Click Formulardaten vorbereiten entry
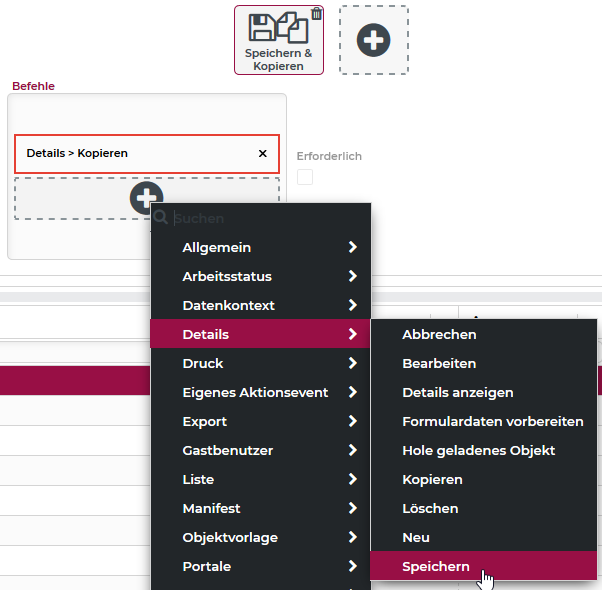The width and height of the screenshot is (602, 590). pyautogui.click(x=492, y=421)
